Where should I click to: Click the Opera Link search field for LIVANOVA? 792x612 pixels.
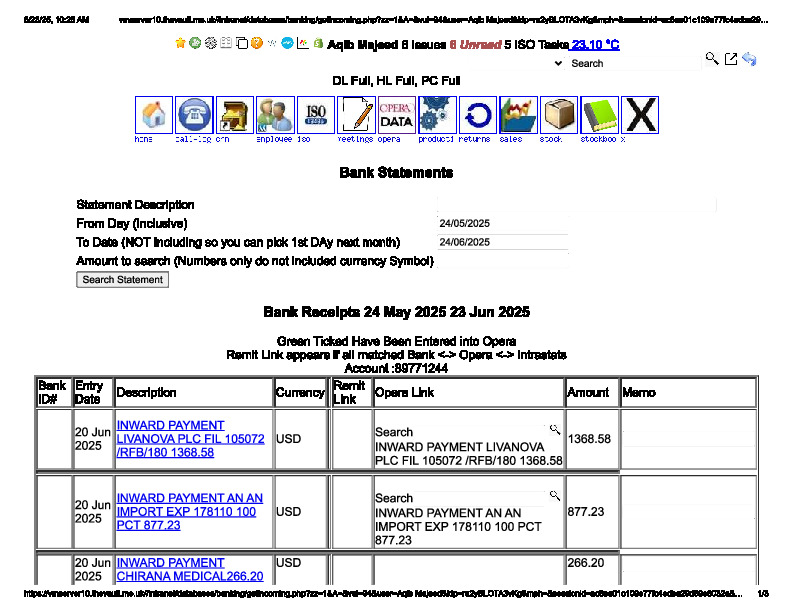tap(481, 432)
